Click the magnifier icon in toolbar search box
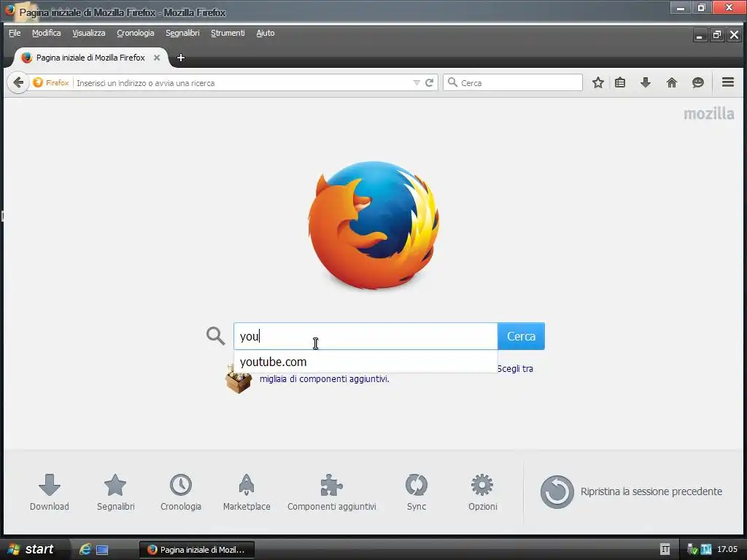The height and width of the screenshot is (560, 747). (x=452, y=82)
